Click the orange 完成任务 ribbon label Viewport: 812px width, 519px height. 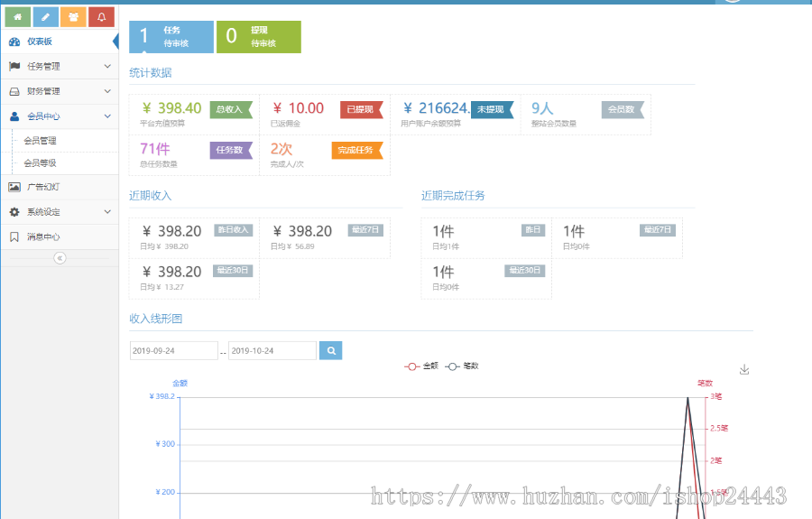click(x=357, y=150)
